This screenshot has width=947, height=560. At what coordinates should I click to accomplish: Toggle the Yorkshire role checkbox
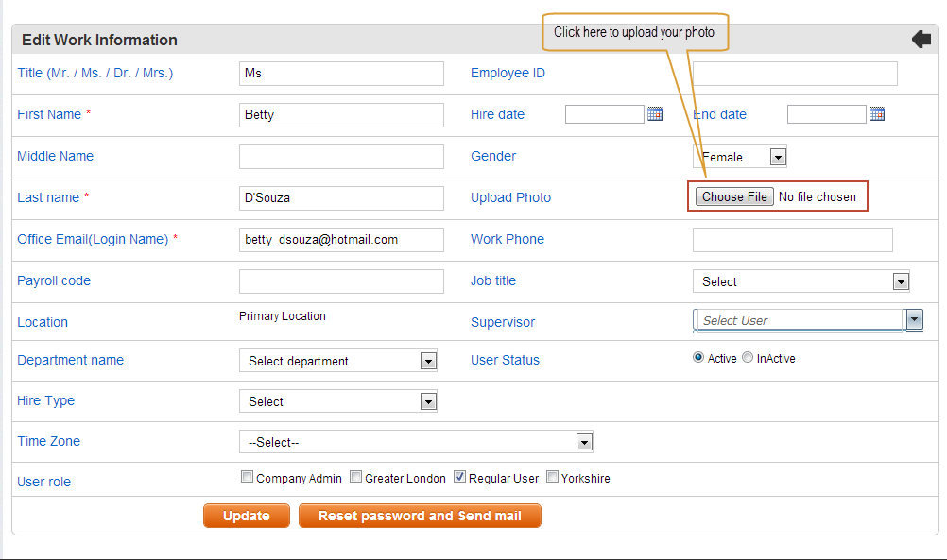(552, 477)
